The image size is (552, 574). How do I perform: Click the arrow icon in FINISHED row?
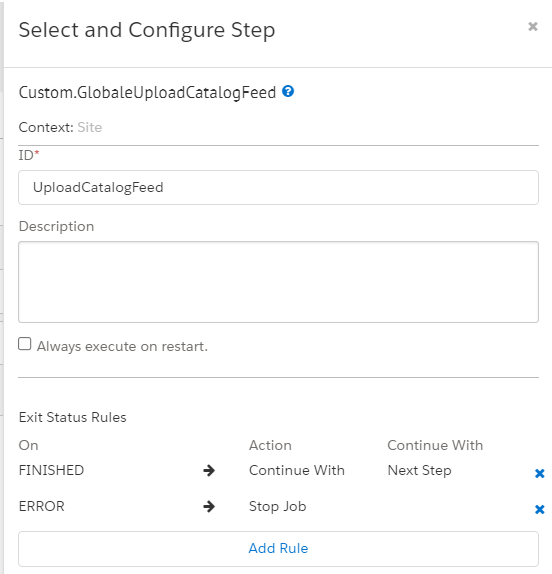[x=209, y=470]
